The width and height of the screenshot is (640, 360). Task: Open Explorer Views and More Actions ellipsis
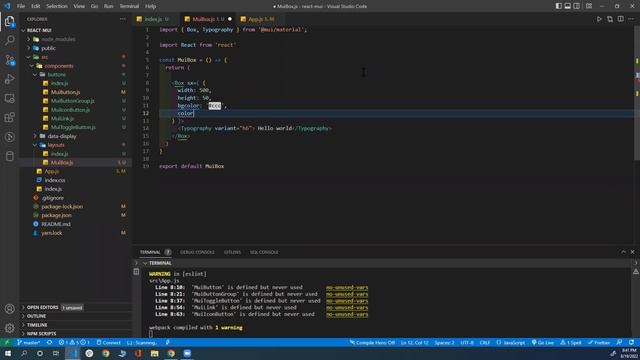tap(123, 19)
